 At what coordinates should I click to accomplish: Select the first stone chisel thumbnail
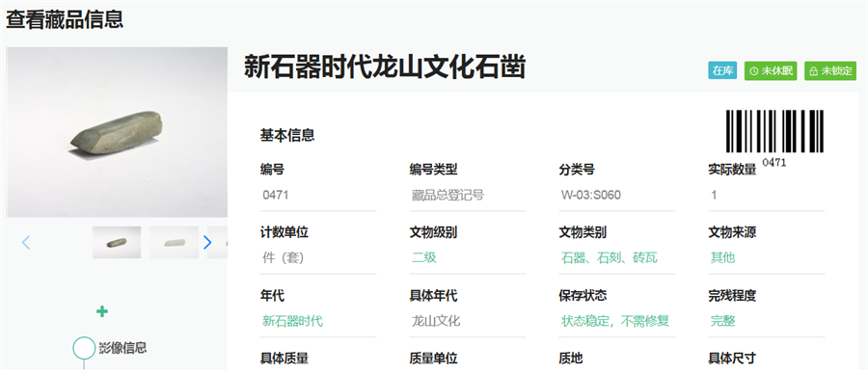tap(117, 242)
